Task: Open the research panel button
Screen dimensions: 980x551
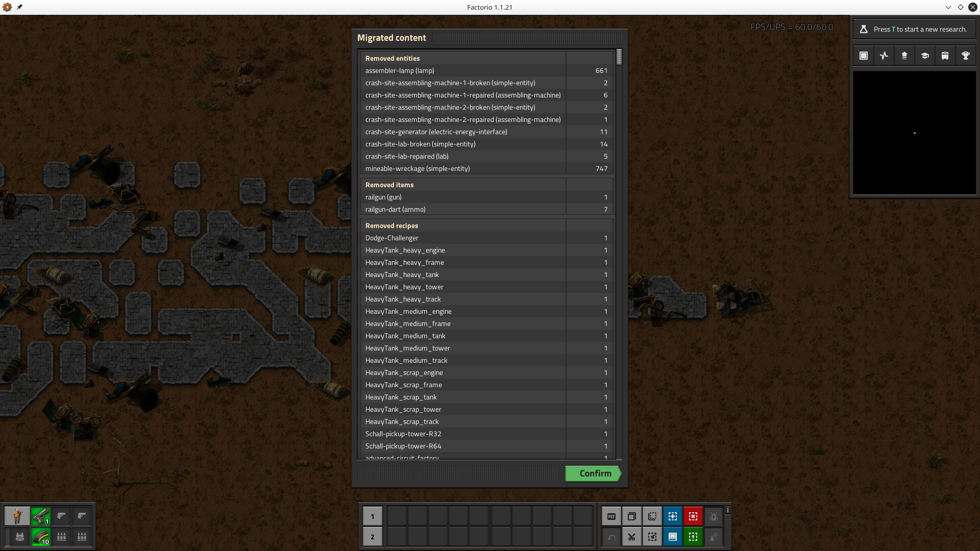Action: (x=914, y=29)
